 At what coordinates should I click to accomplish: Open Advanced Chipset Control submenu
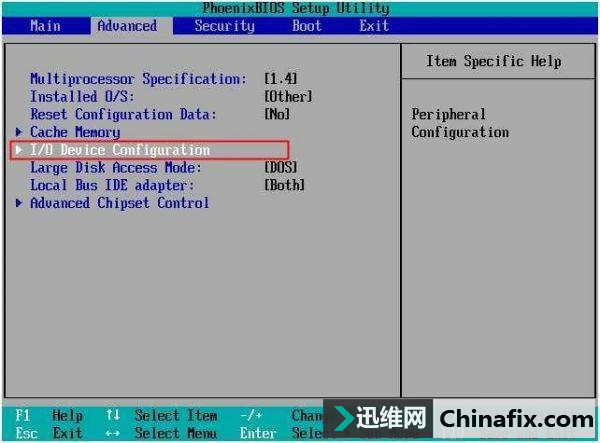(x=120, y=203)
